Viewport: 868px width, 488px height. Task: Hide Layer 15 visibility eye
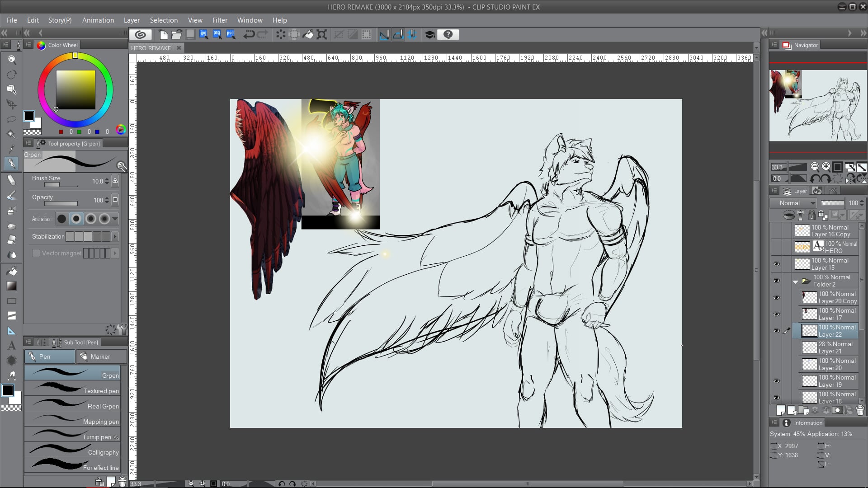click(777, 264)
